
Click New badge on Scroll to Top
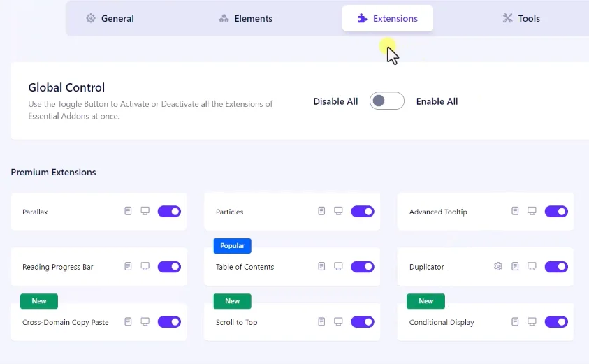pyautogui.click(x=233, y=301)
